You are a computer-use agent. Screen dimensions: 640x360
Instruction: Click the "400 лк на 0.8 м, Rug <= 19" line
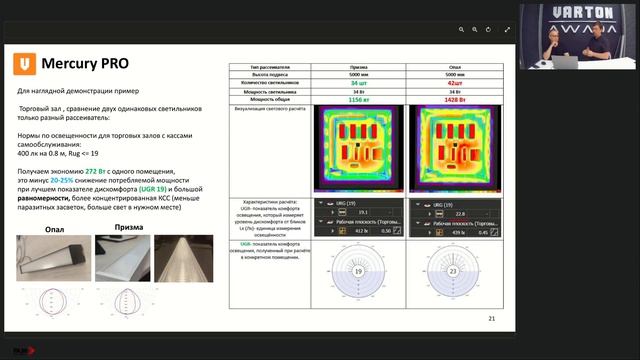[x=58, y=153]
